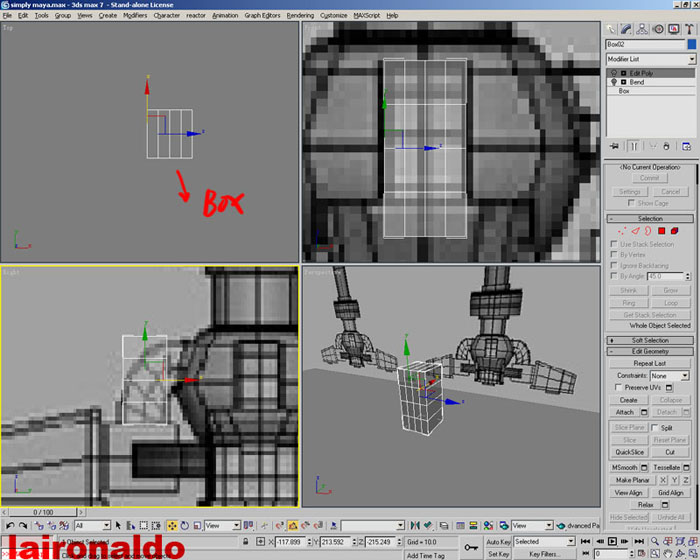Open the Modifiers menu
This screenshot has height=560, width=700.
tap(135, 16)
